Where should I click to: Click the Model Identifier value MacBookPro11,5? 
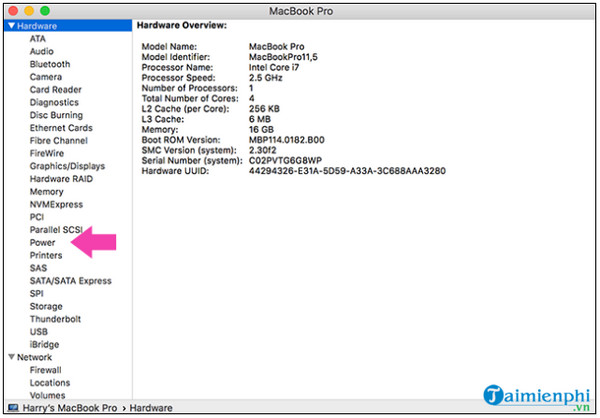[283, 57]
